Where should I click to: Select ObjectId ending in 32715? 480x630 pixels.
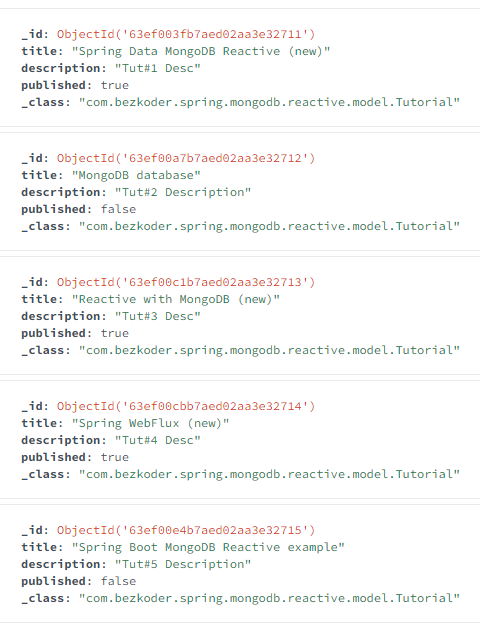click(186, 530)
